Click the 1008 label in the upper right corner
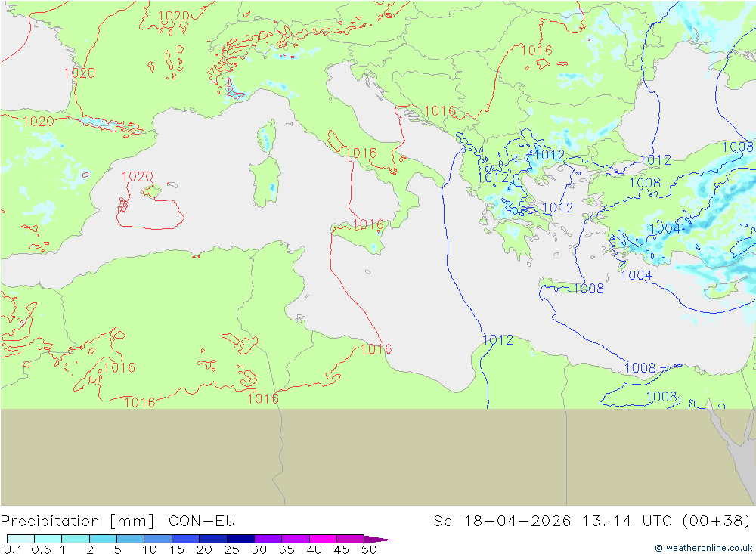Viewport: 756px width, 554px height. [738, 147]
